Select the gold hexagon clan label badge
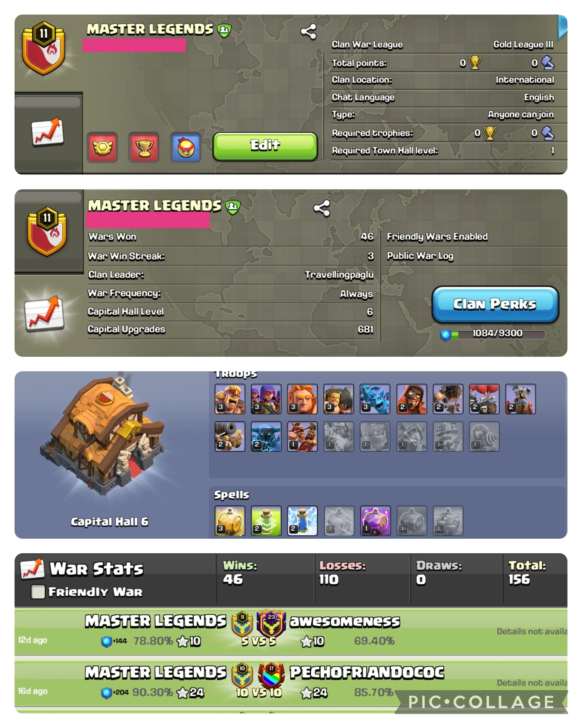This screenshot has height=728, width=582. coord(102,148)
